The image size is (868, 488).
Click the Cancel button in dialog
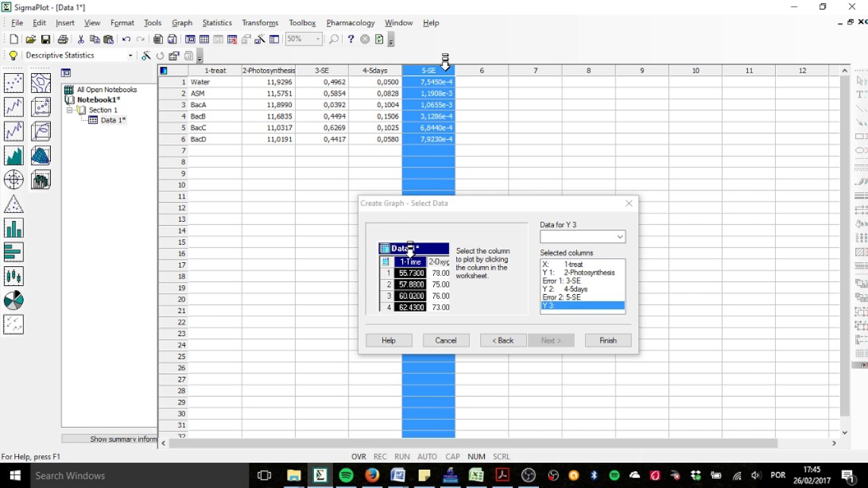pyautogui.click(x=446, y=340)
